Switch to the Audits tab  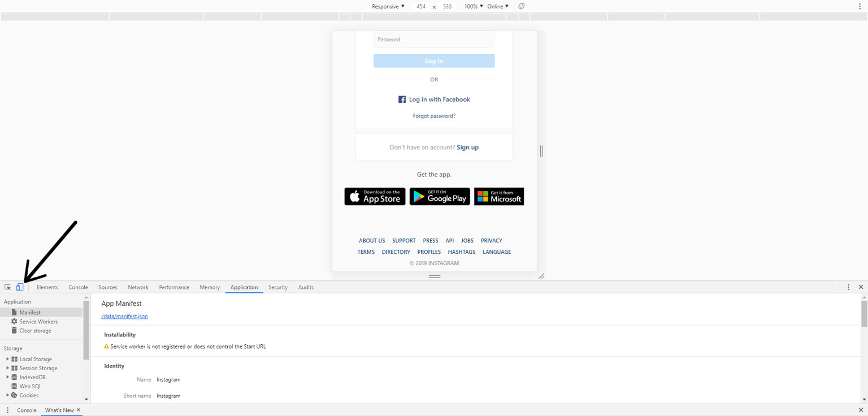coord(306,287)
